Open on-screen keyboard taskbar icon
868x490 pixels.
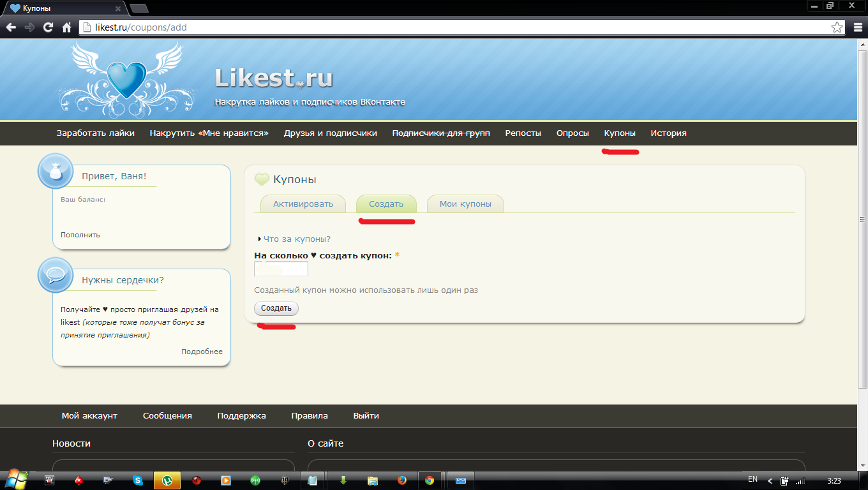click(460, 480)
